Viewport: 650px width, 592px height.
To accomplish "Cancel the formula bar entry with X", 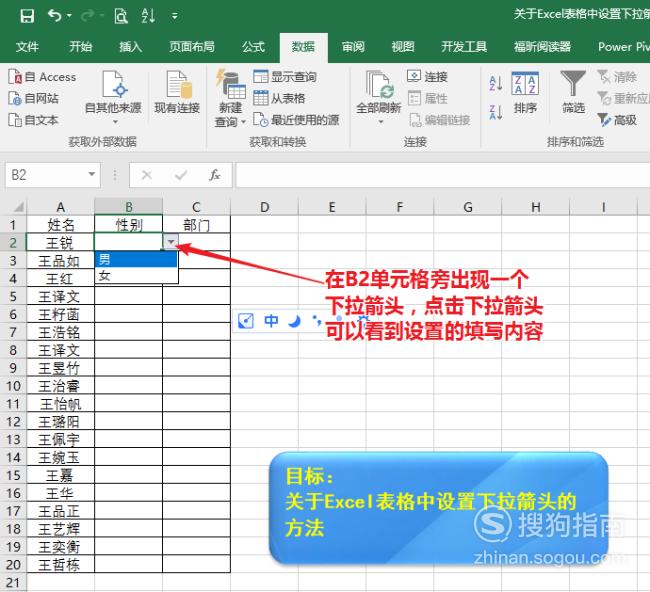I will pyautogui.click(x=147, y=175).
